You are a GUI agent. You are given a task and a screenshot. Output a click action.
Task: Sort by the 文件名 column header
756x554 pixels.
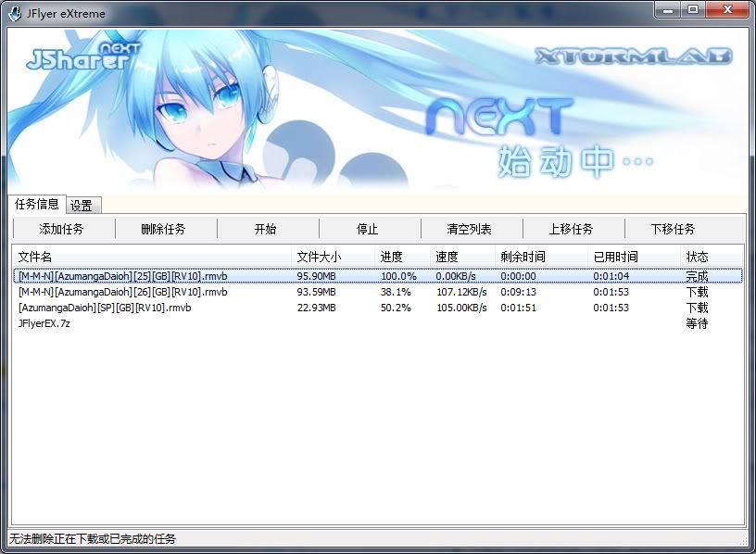pyautogui.click(x=152, y=257)
